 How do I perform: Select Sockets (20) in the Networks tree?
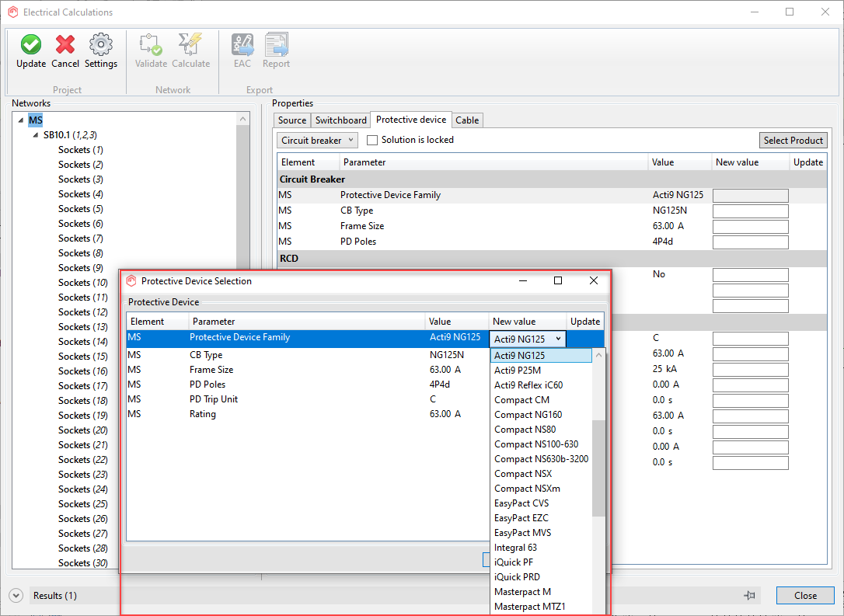click(83, 430)
